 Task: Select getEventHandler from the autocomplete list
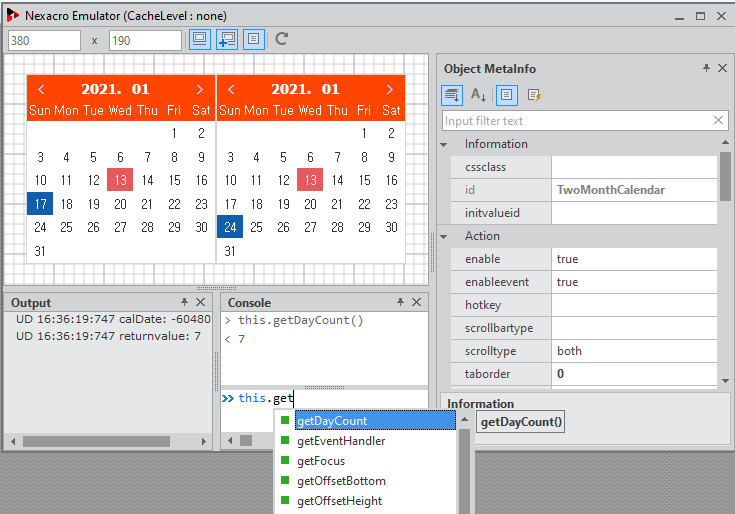click(x=341, y=441)
